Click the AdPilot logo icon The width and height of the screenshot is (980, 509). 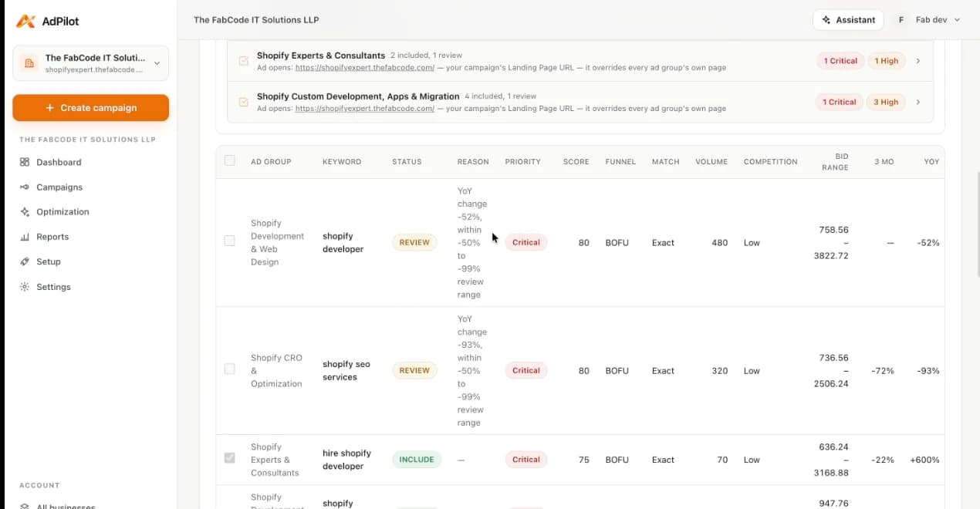25,21
